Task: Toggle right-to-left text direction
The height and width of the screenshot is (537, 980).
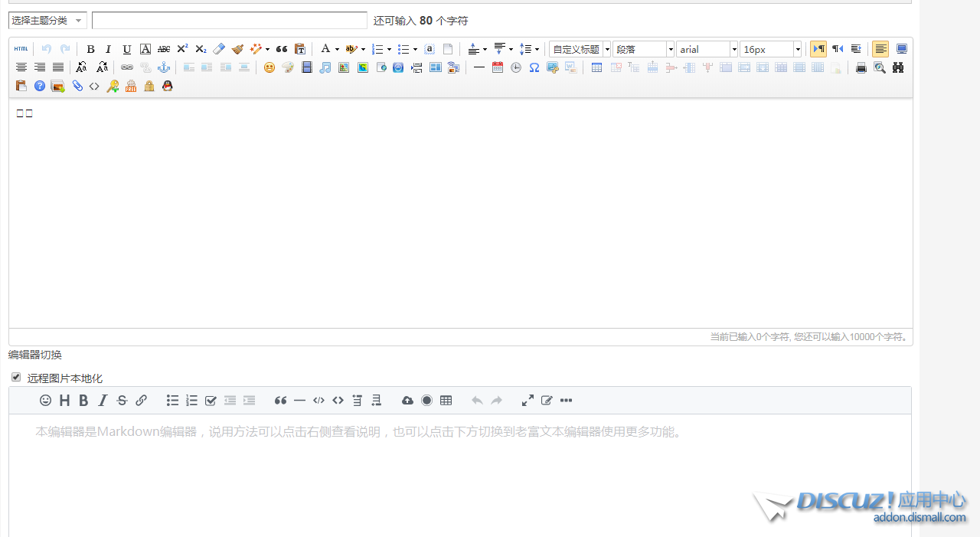Action: tap(838, 49)
